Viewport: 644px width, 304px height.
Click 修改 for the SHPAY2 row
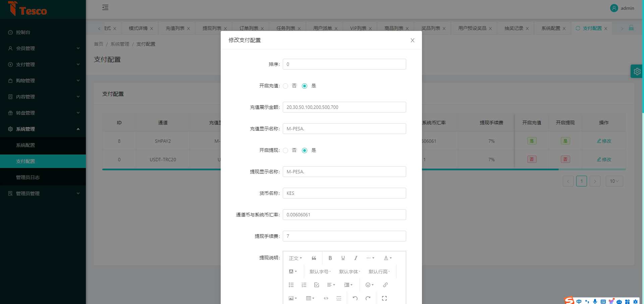[x=604, y=141]
